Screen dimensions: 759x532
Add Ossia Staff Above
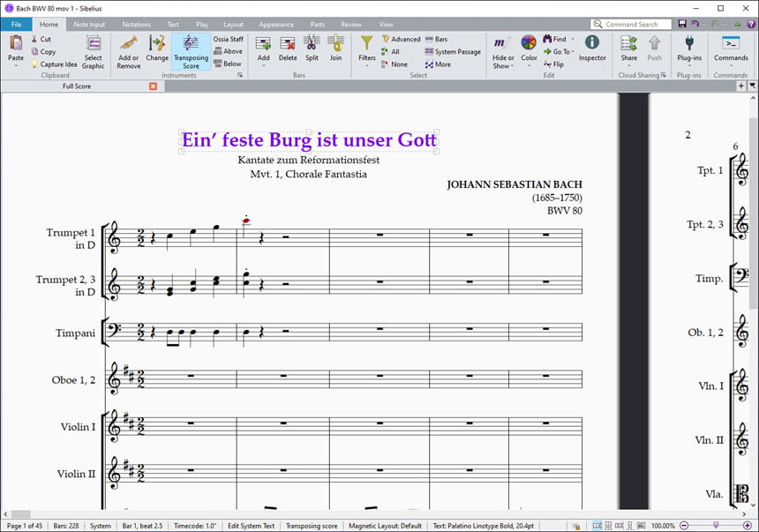[x=228, y=51]
